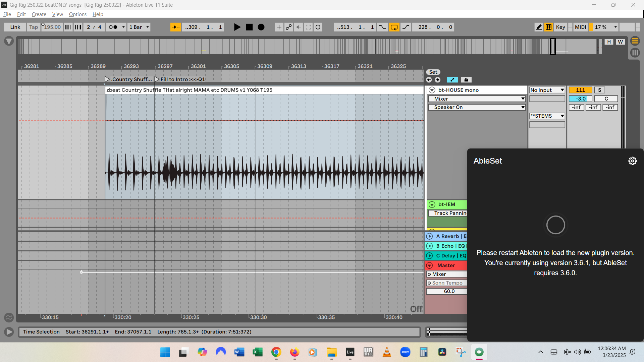The height and width of the screenshot is (362, 644).
Task: Collapse Master track
Action: pos(430,265)
